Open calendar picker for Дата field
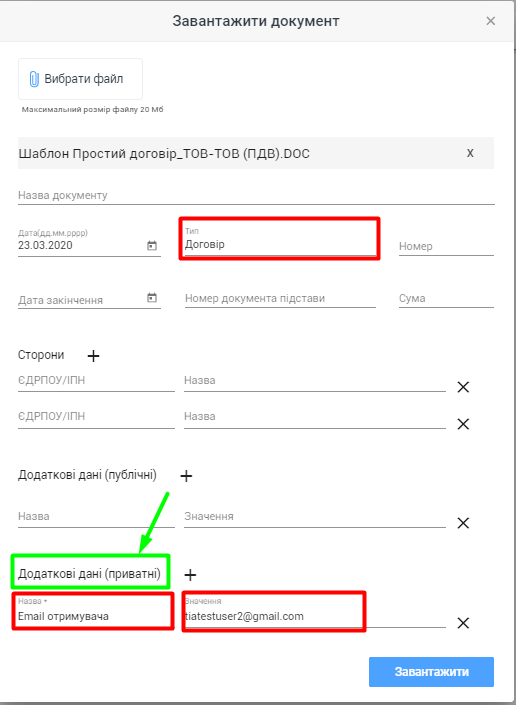 (x=152, y=246)
